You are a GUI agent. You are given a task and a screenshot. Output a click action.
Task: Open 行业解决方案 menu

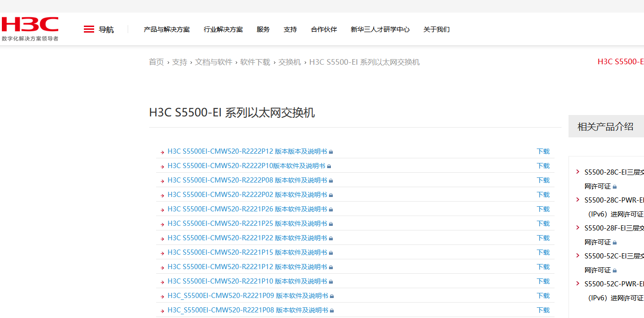point(223,29)
